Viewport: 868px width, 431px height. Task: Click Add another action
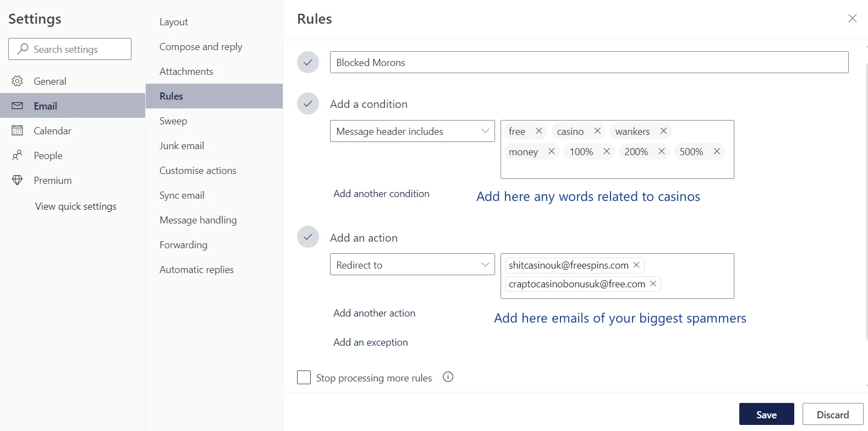click(374, 313)
